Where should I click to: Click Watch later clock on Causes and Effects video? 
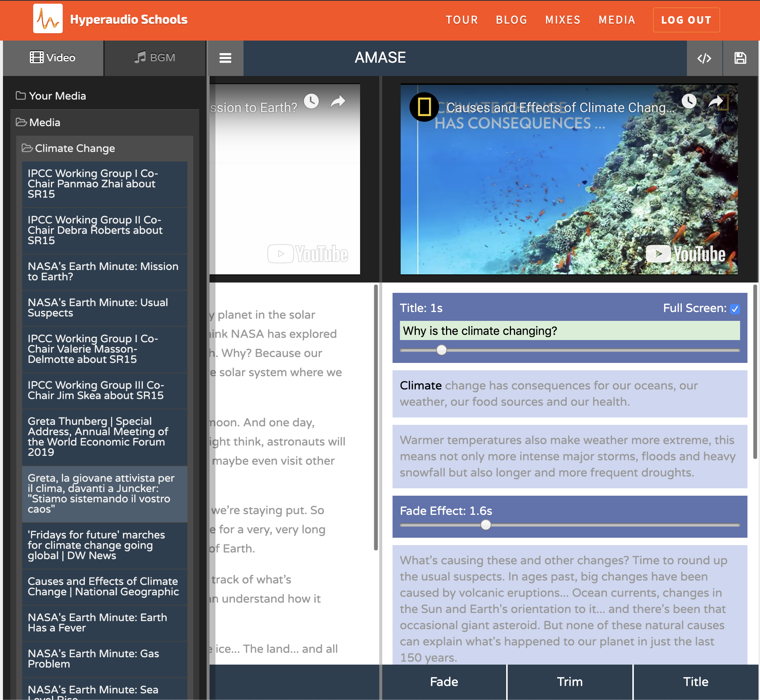689,101
